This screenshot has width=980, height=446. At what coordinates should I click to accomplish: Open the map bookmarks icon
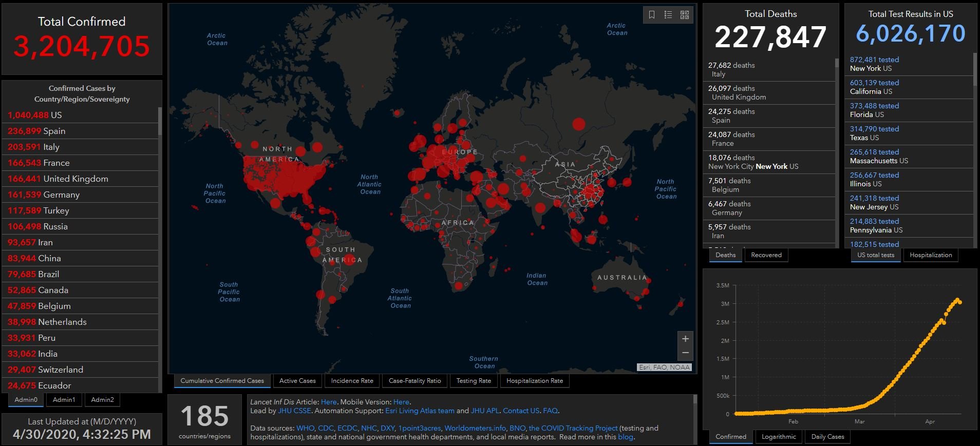652,15
